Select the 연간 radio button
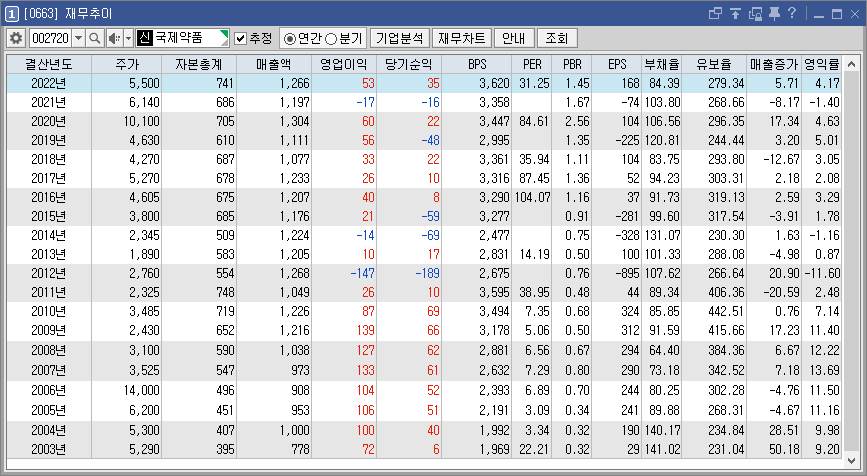The image size is (867, 476). click(289, 39)
